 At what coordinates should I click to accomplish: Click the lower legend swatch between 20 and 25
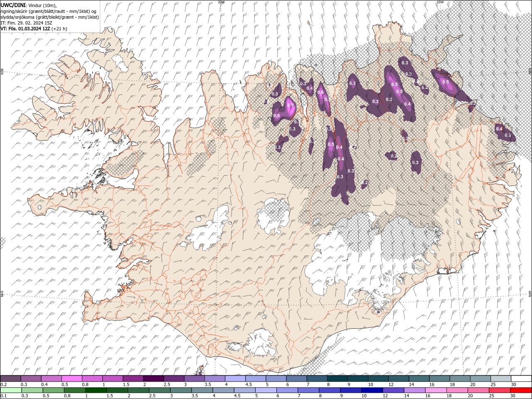[479, 390]
